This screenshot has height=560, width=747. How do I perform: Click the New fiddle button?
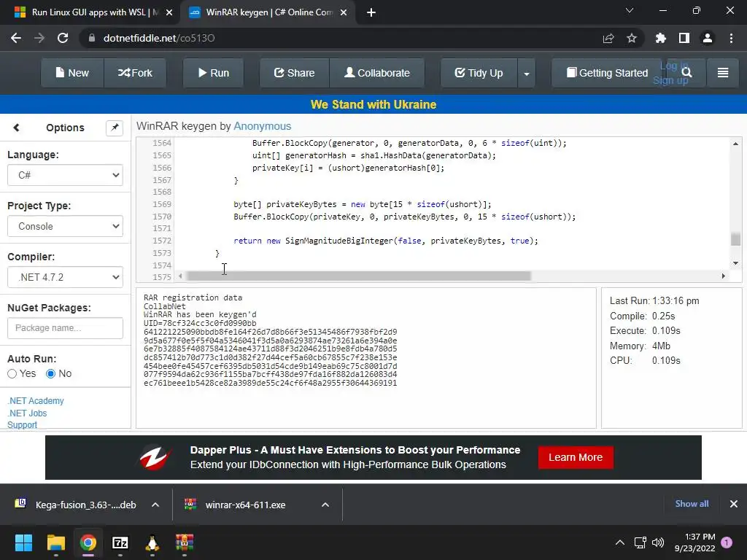click(x=72, y=73)
